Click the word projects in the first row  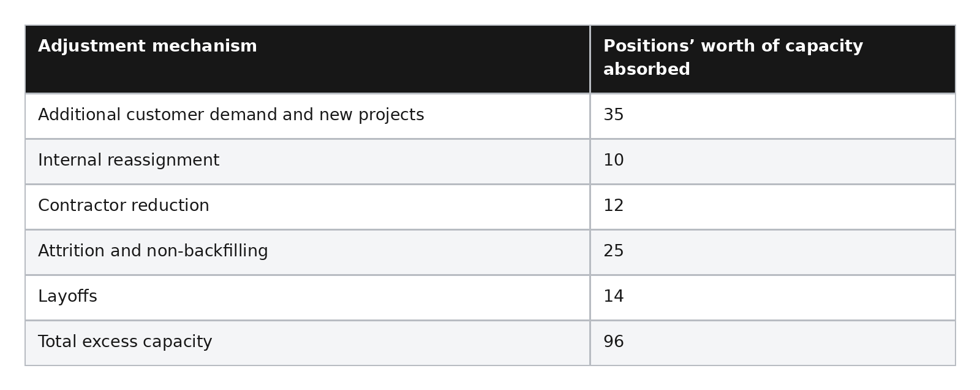pos(391,116)
